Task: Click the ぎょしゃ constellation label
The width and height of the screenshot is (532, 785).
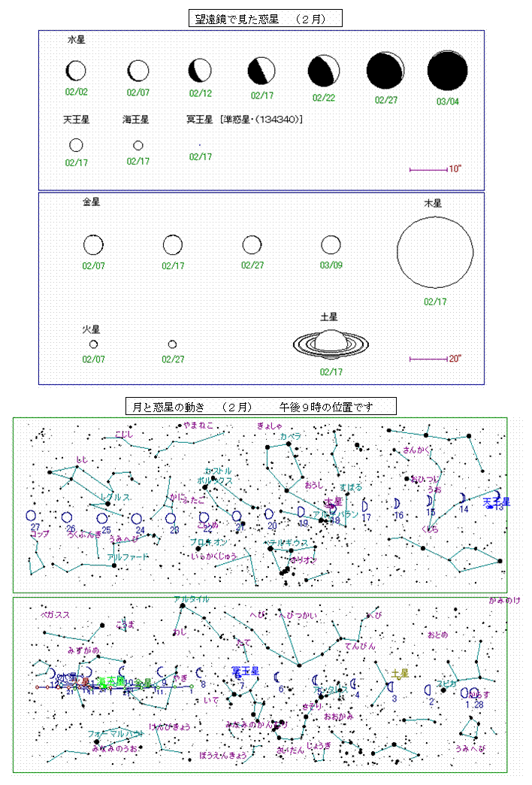Action: pos(269,426)
